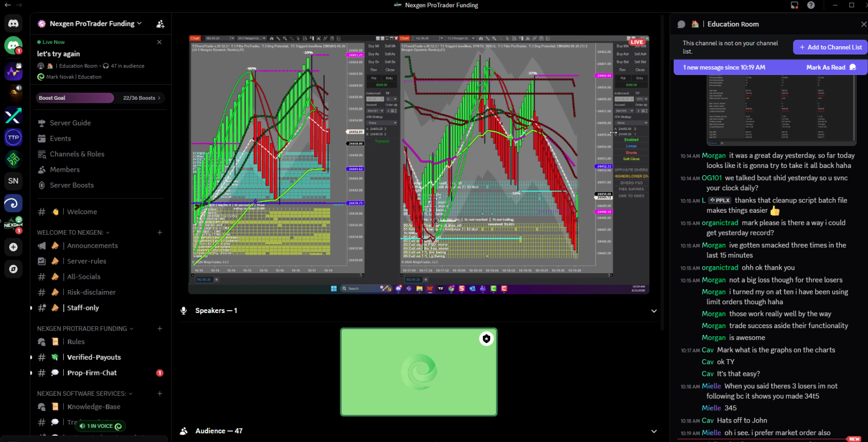
Task: Open the Server Guide menu item
Action: 70,123
